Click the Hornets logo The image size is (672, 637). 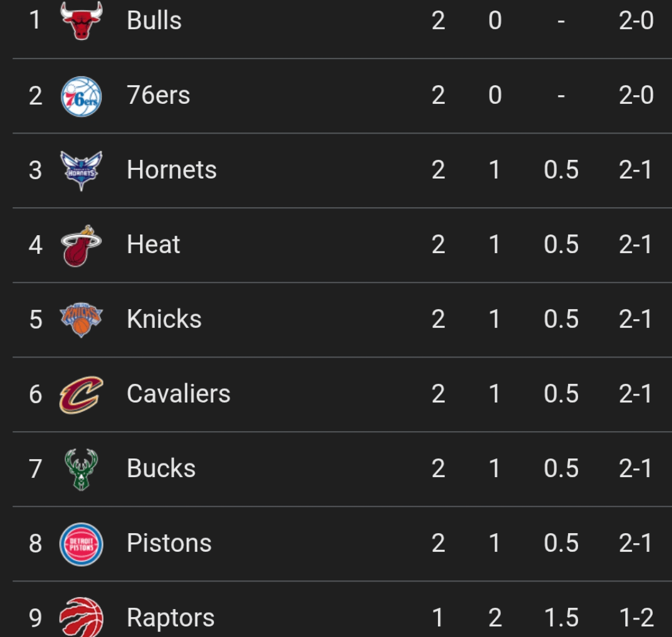pos(81,169)
